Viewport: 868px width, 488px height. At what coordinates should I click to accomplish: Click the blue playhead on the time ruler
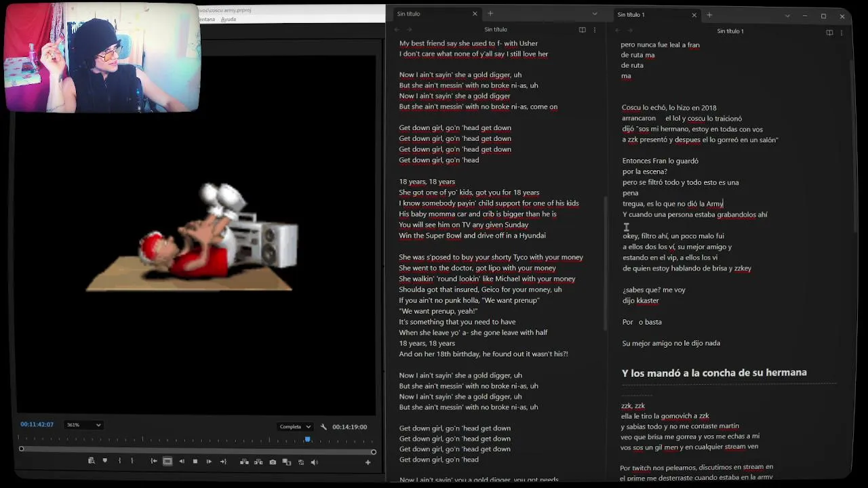coord(307,439)
